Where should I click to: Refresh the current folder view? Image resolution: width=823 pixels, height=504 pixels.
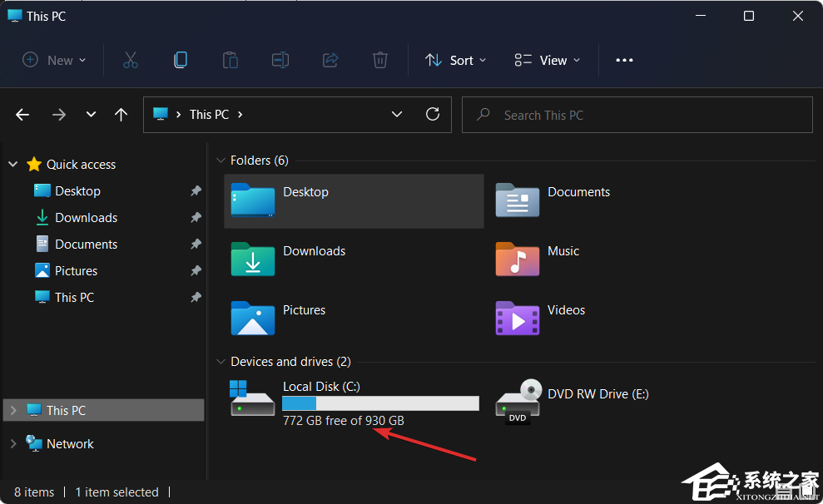click(433, 115)
